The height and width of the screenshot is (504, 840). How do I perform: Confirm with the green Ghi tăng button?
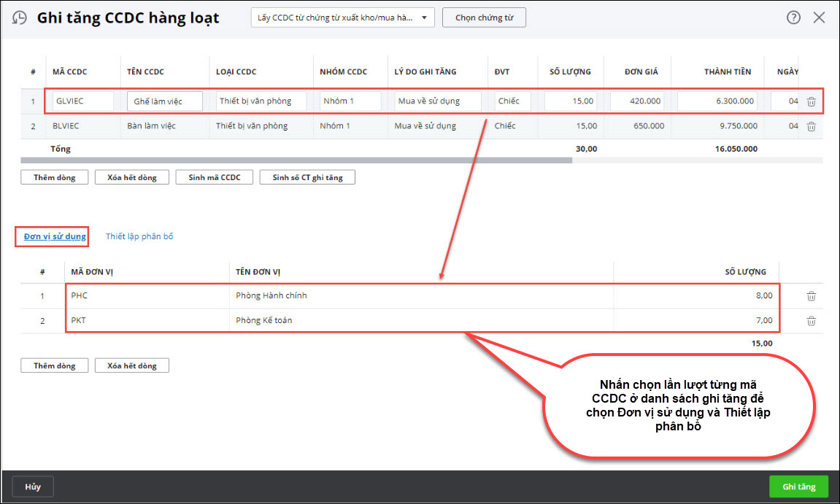click(798, 486)
